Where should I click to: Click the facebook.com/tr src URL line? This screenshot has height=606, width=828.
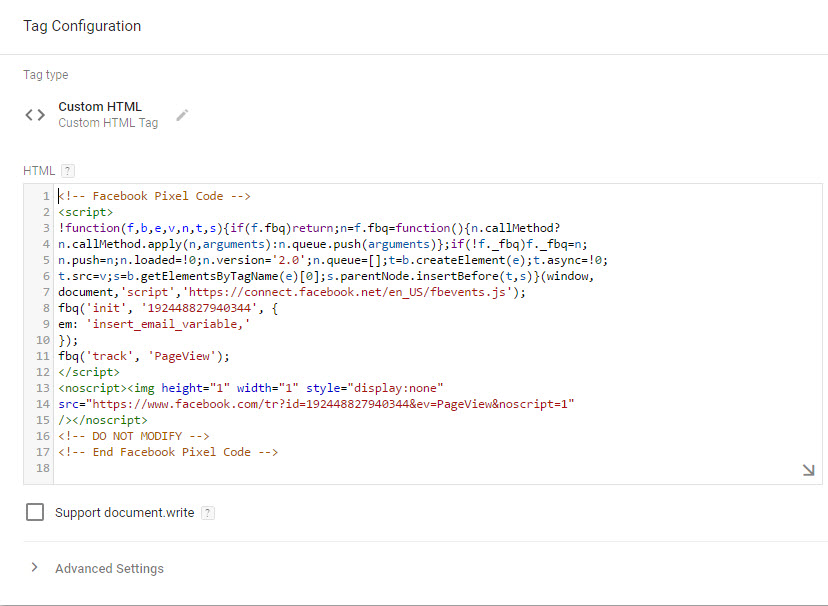point(316,404)
